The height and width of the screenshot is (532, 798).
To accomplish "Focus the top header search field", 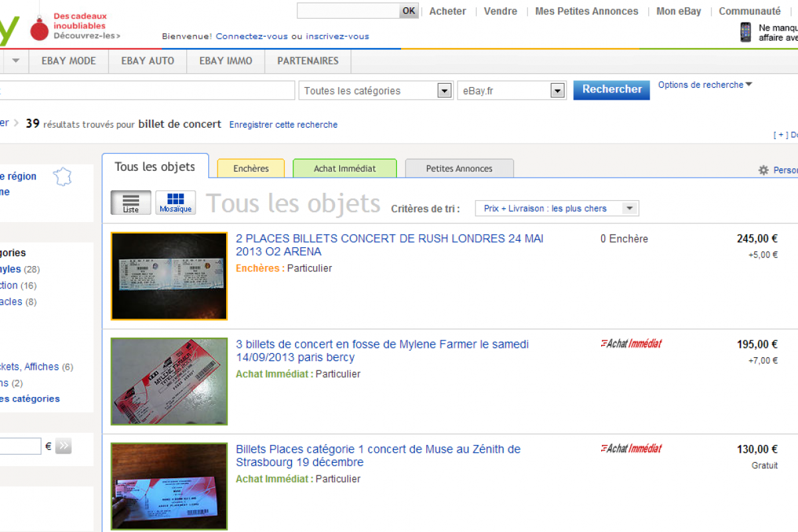I will coord(348,11).
